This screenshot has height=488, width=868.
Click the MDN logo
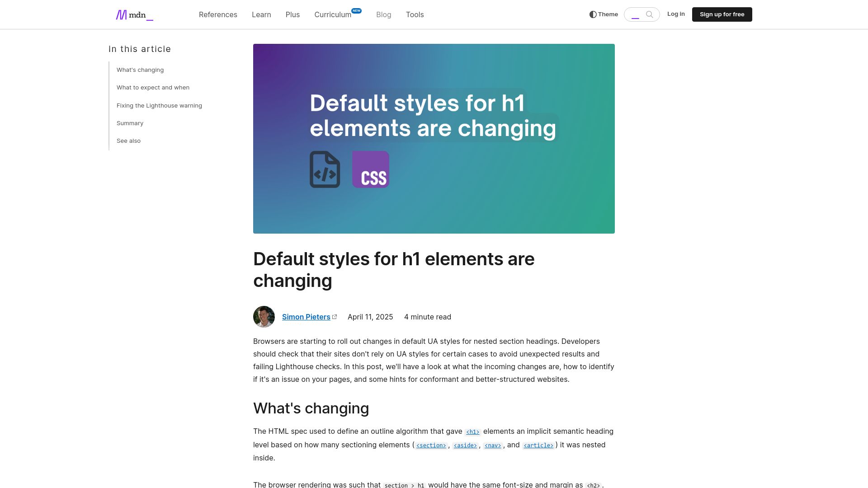pos(134,15)
